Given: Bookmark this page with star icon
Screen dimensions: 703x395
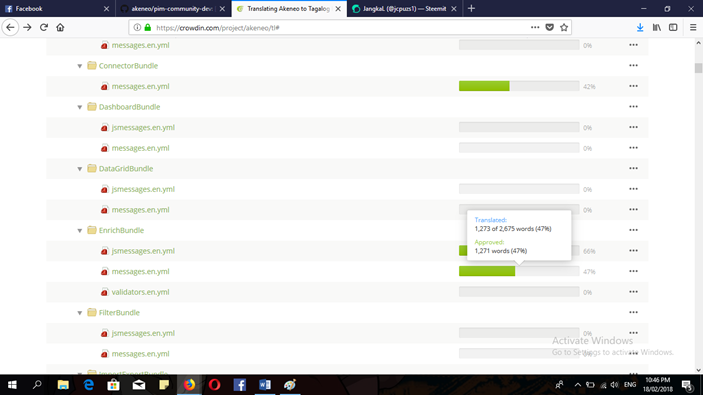Looking at the screenshot, I should (x=564, y=27).
